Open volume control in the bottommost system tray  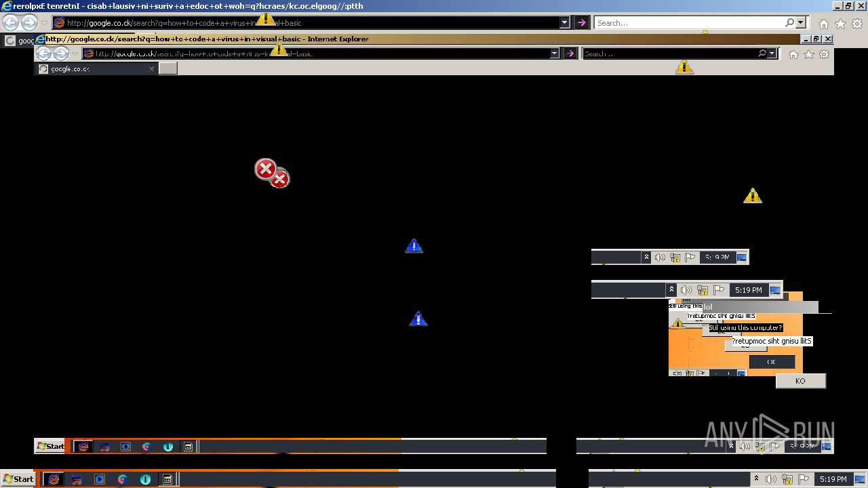(772, 479)
